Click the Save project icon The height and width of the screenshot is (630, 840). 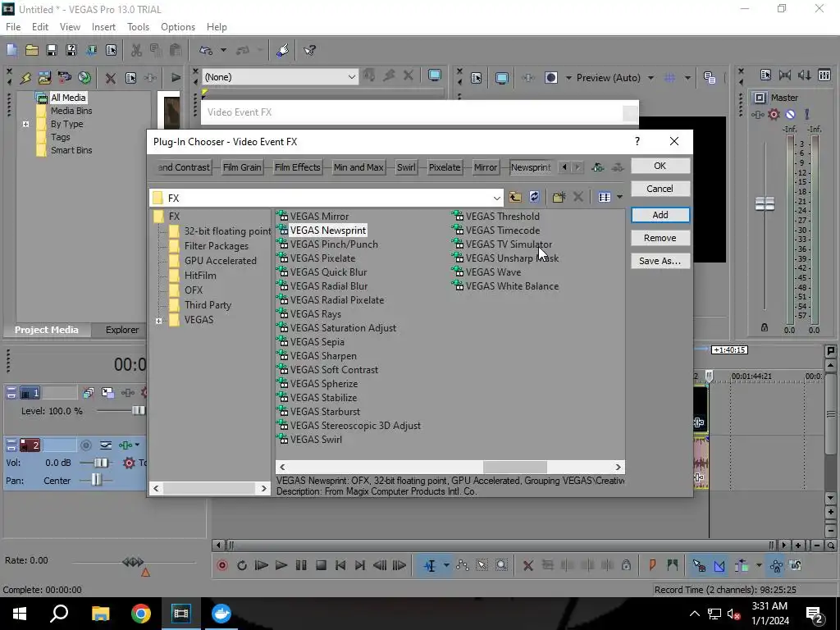52,50
